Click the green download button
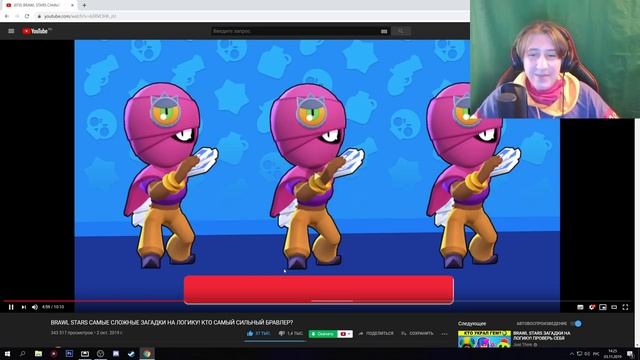Image resolution: width=640 pixels, height=360 pixels. pos(323,334)
